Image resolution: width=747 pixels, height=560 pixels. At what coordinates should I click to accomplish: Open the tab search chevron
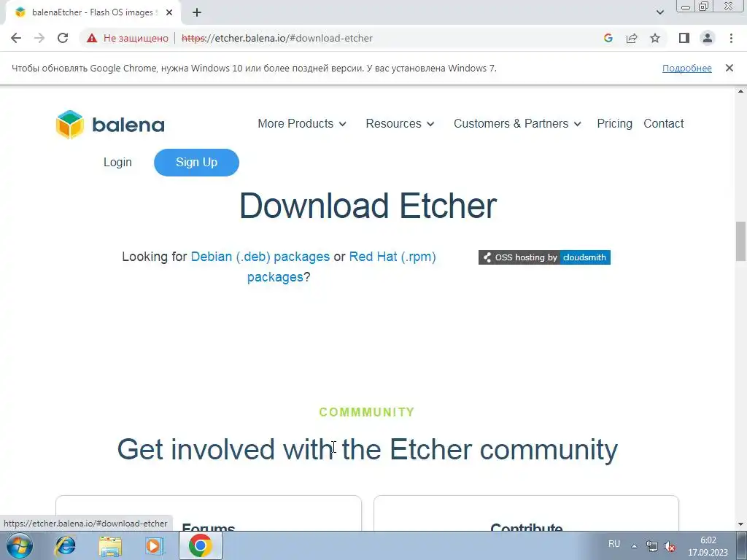tap(659, 12)
